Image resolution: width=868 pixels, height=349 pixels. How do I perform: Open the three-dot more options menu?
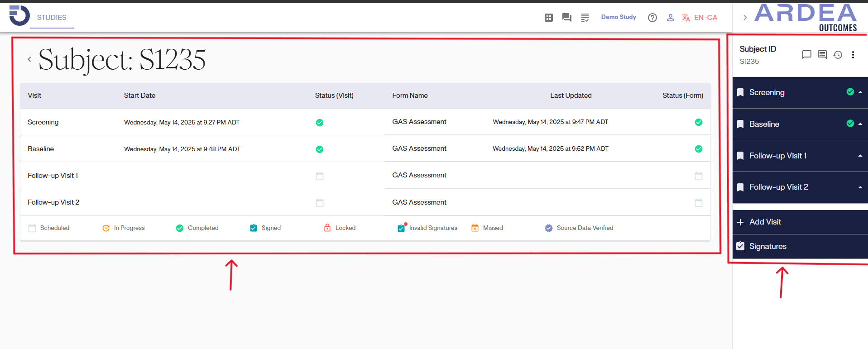(853, 55)
